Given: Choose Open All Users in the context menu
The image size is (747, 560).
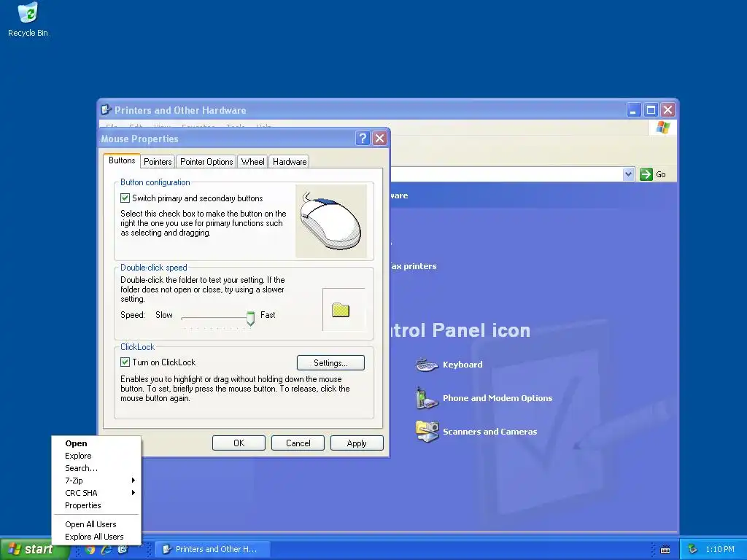Looking at the screenshot, I should 96,524.
